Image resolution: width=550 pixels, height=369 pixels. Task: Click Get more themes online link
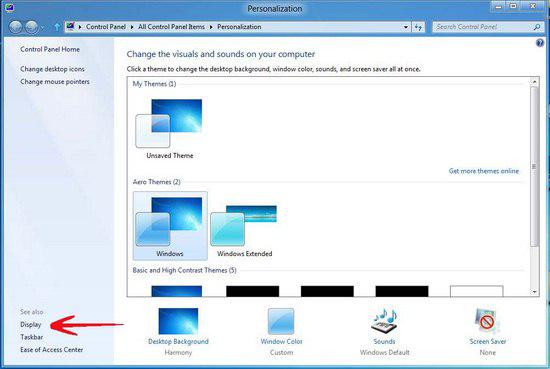click(x=484, y=171)
